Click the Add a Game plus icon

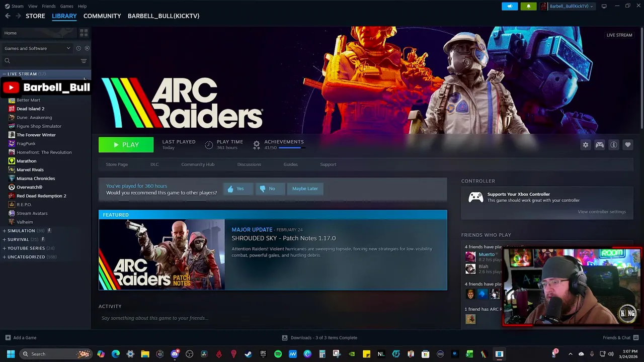[8, 338]
